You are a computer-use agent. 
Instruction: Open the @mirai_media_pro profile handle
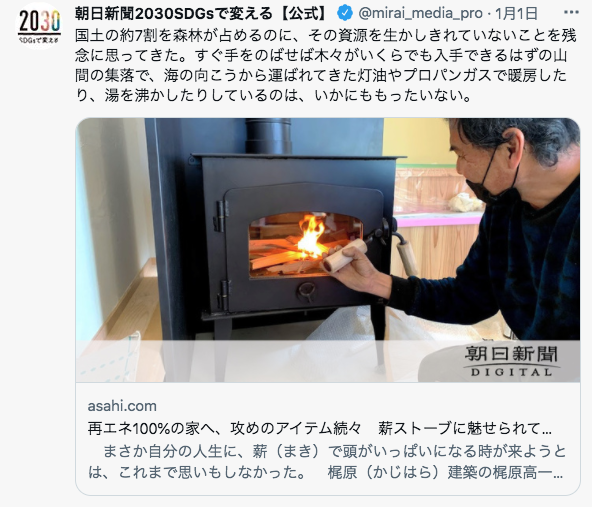tap(420, 13)
